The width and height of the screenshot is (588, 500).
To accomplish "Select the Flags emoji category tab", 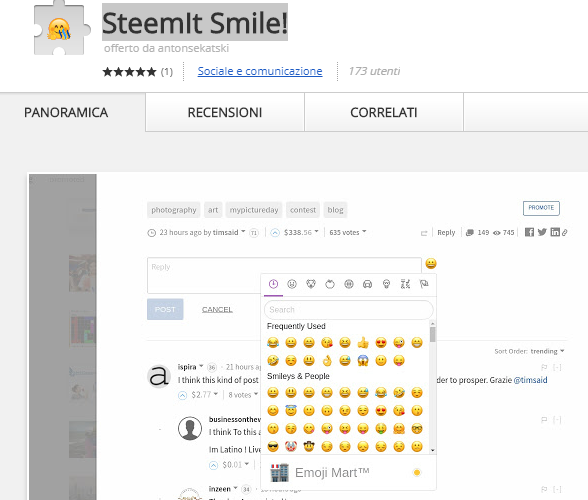I will [x=424, y=284].
